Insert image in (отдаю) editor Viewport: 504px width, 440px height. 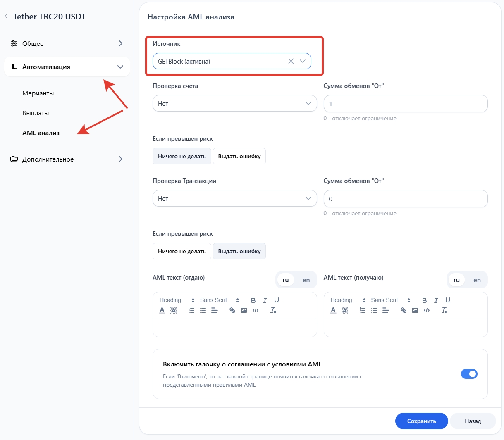click(244, 310)
